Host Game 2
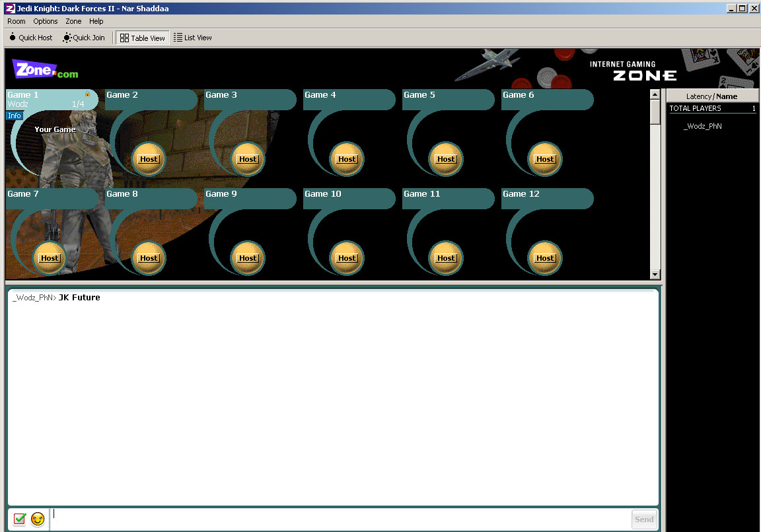The image size is (761, 532). (x=149, y=159)
